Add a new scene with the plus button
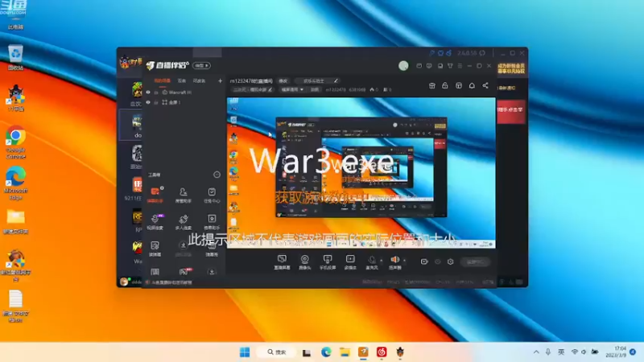The width and height of the screenshot is (644, 362). click(220, 81)
